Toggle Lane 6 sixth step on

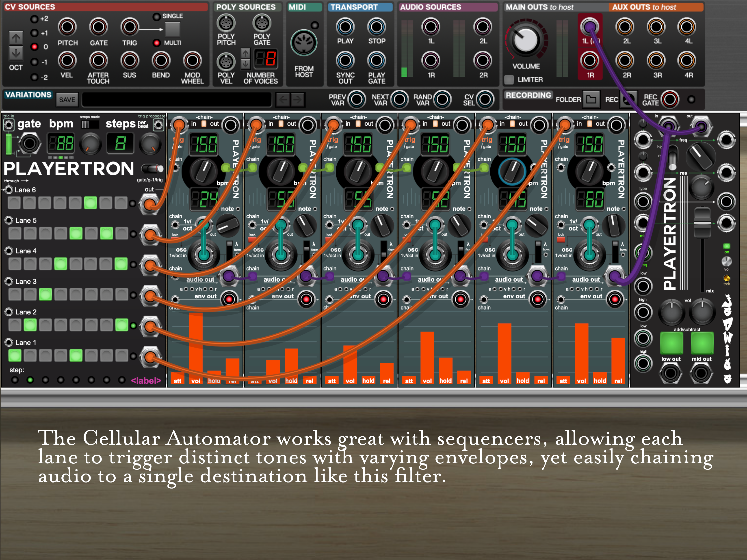click(x=90, y=203)
